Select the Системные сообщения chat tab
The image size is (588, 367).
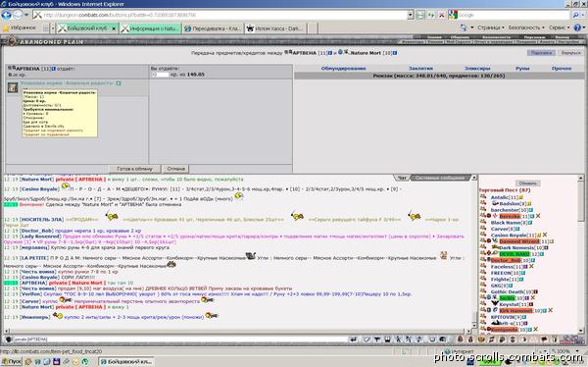pos(441,178)
